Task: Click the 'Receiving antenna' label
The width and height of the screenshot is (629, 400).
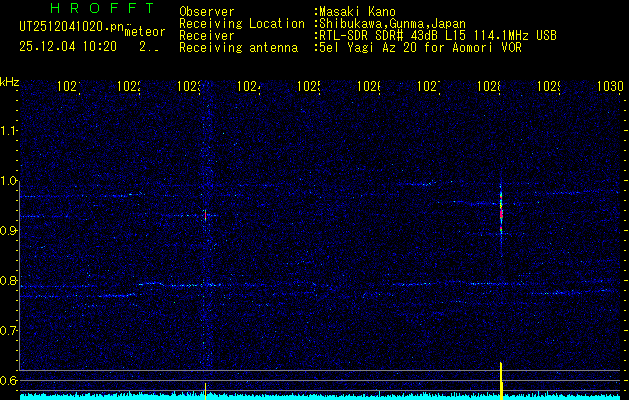Action: pyautogui.click(x=238, y=48)
